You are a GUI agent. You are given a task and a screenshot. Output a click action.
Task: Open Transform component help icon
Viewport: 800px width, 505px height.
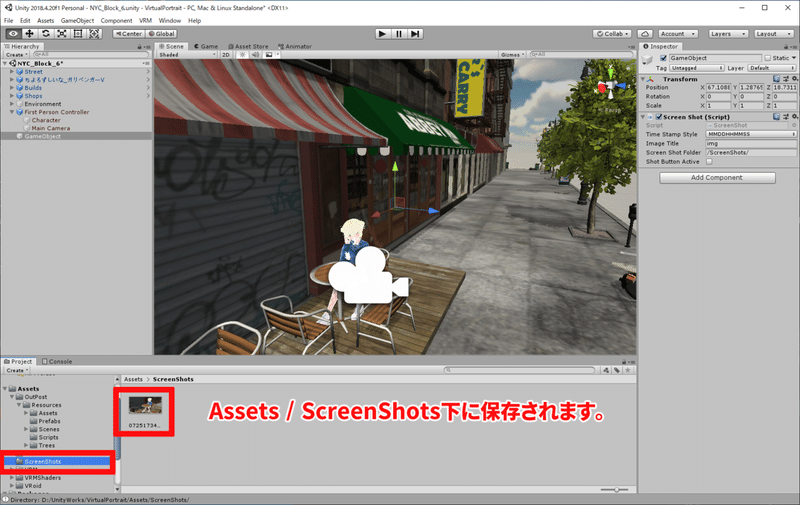click(x=776, y=79)
